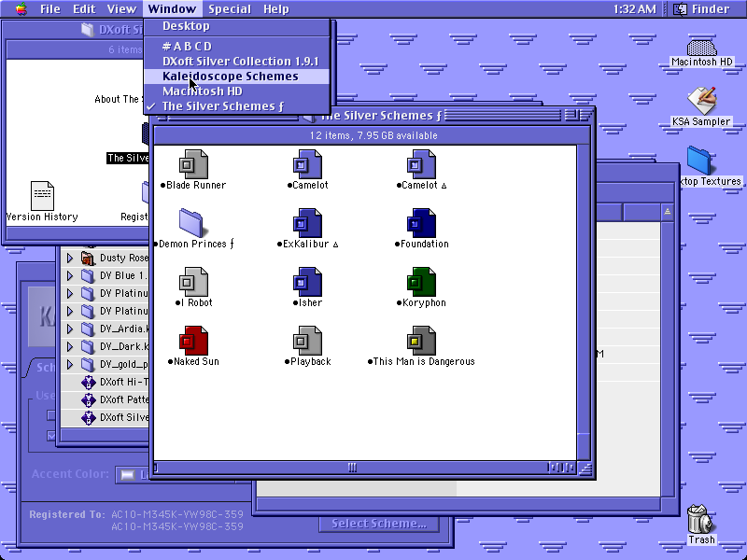Open the File menu
The height and width of the screenshot is (560, 747).
point(50,8)
